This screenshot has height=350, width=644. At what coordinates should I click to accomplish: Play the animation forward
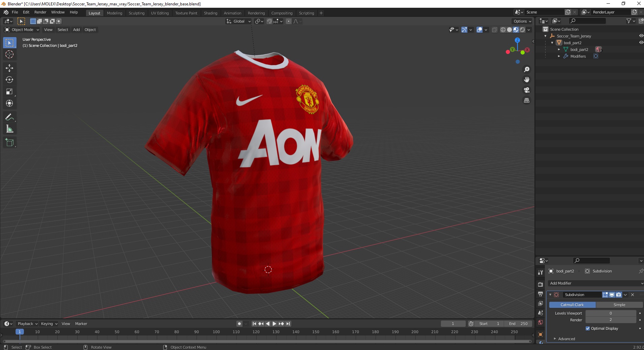(274, 324)
